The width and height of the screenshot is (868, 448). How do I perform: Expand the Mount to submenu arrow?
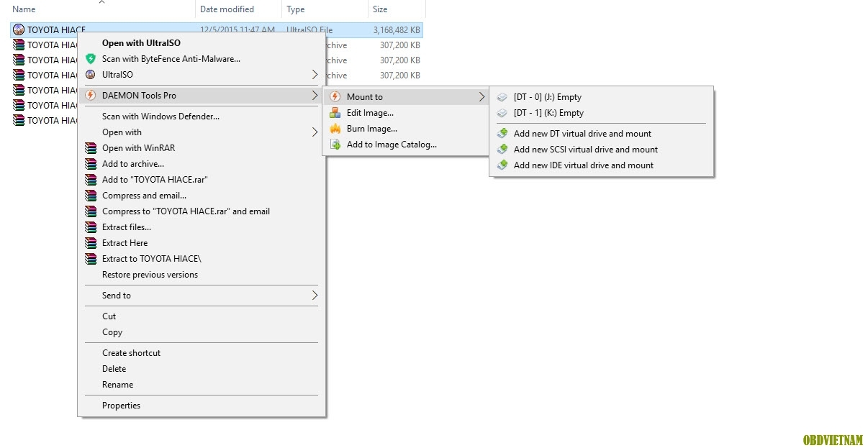coord(482,97)
